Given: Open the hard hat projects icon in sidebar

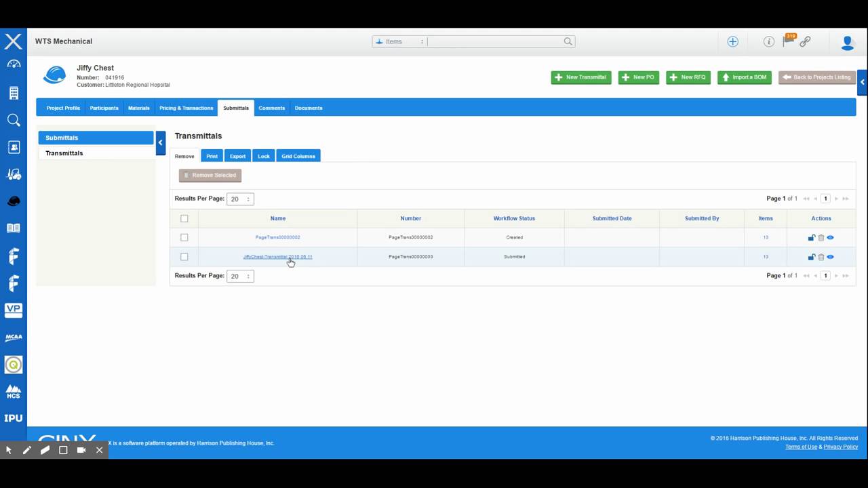Looking at the screenshot, I should 14,201.
